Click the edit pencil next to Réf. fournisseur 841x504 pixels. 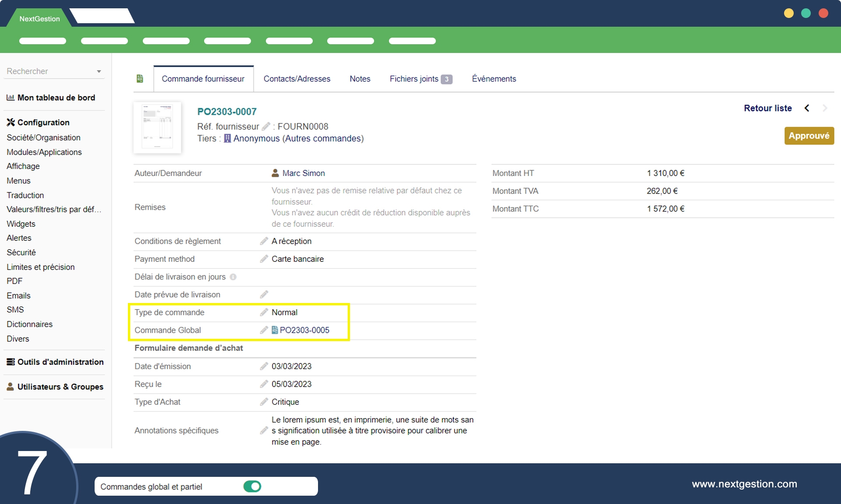[x=266, y=127]
